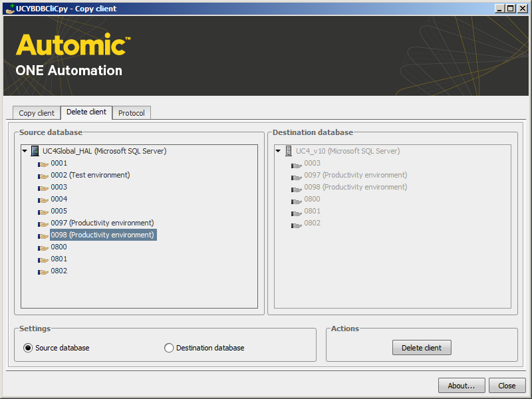This screenshot has width=532, height=399.
Task: Click the client icon beside source 0003
Action: pyautogui.click(x=43, y=188)
